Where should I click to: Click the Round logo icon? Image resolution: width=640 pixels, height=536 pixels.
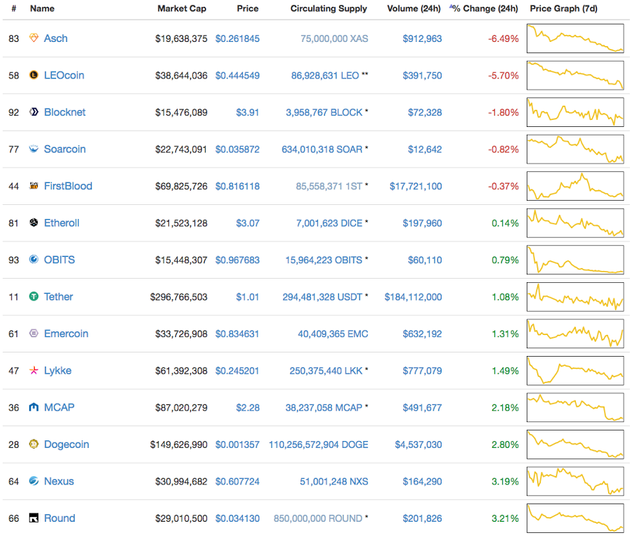(34, 518)
